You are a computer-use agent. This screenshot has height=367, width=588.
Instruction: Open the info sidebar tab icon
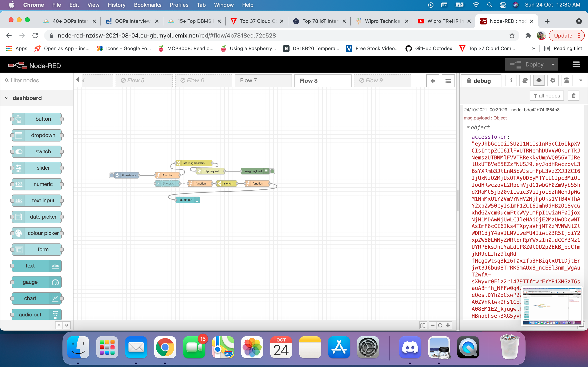click(511, 81)
